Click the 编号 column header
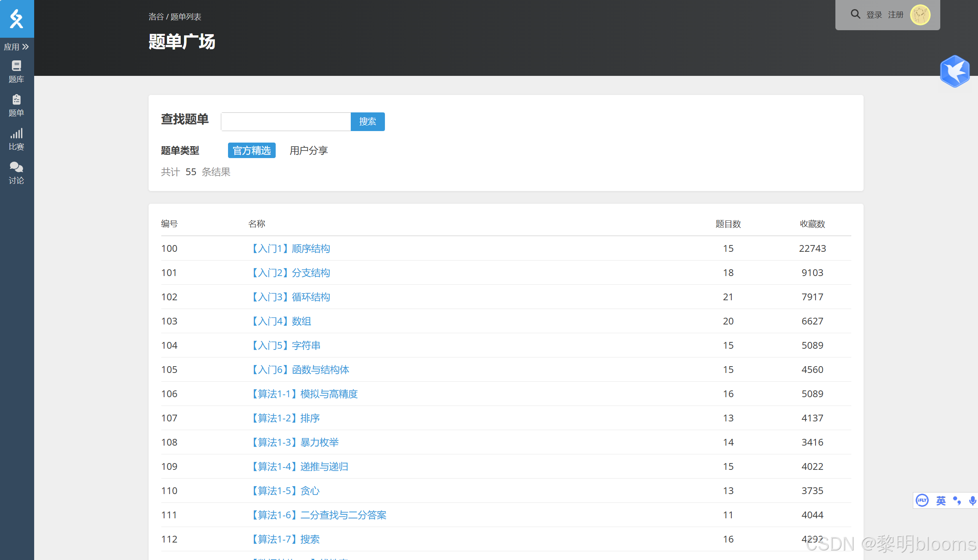This screenshot has height=560, width=978. tap(169, 224)
